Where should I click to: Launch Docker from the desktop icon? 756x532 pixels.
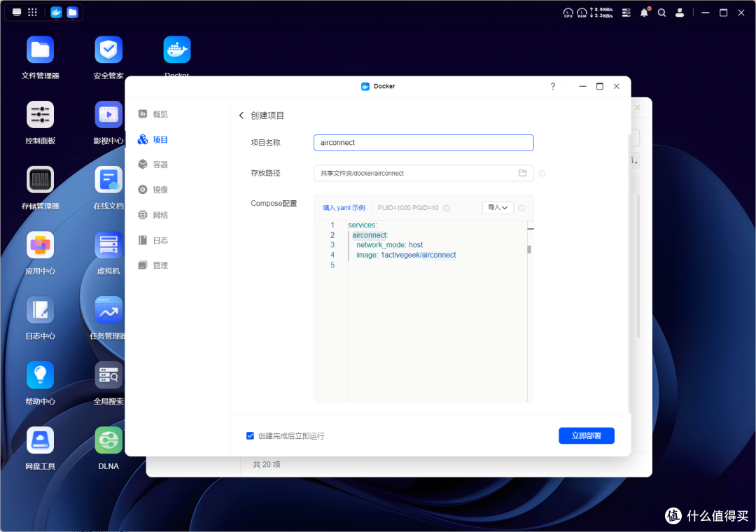(x=176, y=49)
